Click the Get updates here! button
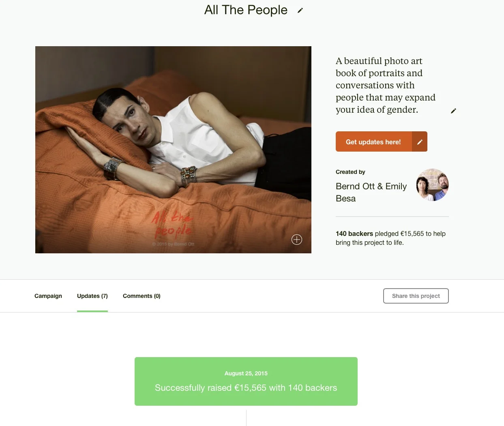The width and height of the screenshot is (504, 426). pyautogui.click(x=373, y=141)
